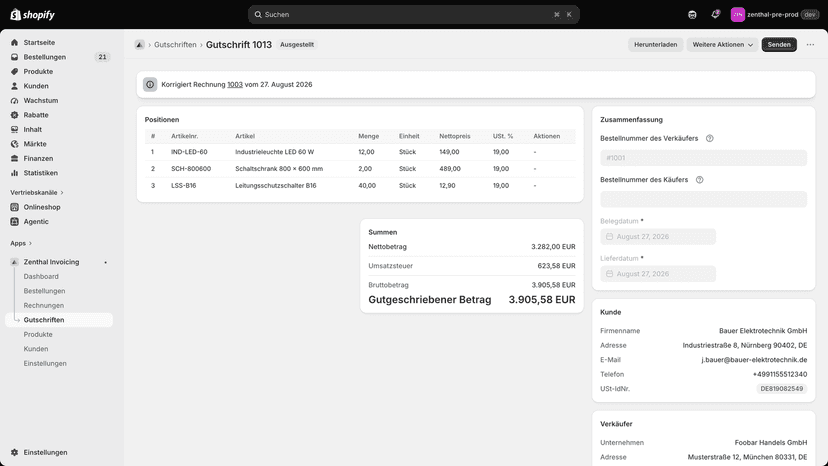Open Einstellungen under Zenthal Invoicing
This screenshot has height=466, width=828.
(45, 364)
